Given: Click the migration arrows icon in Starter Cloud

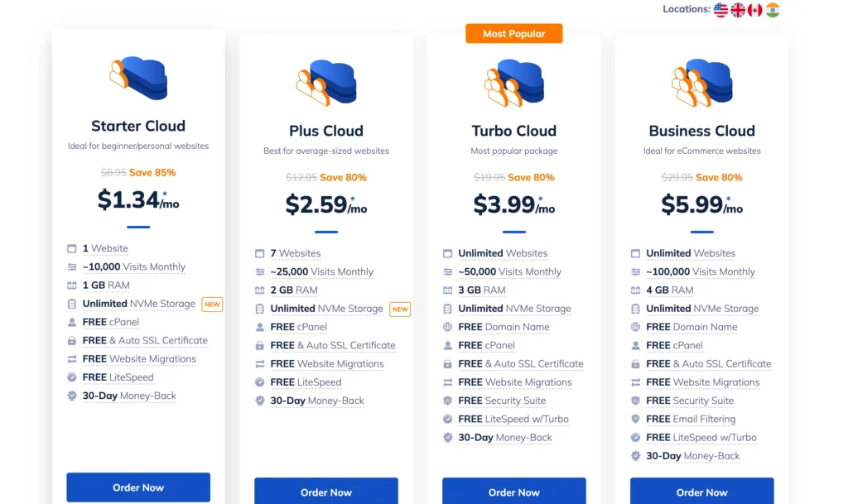Looking at the screenshot, I should tap(70, 359).
